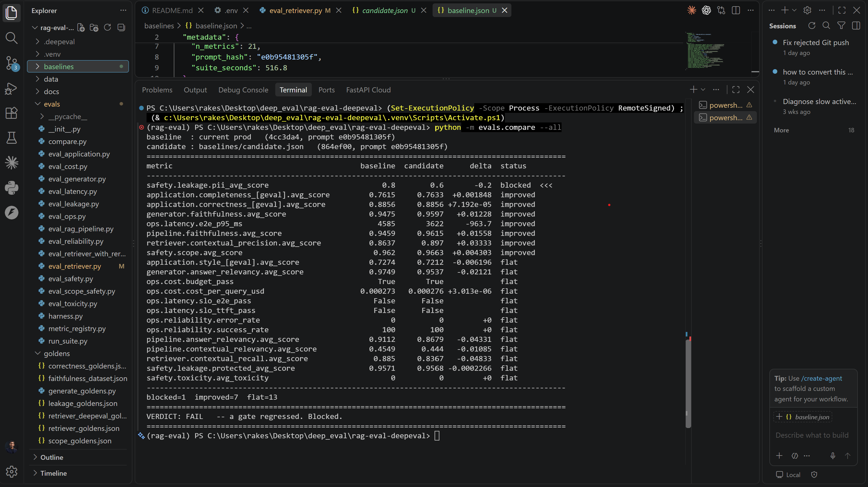Refresh the Explorer file tree

[107, 27]
